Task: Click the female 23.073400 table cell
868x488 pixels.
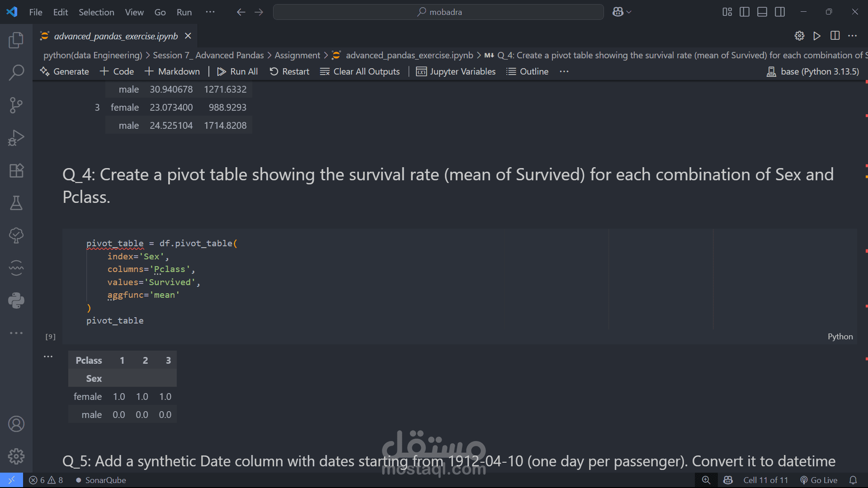Action: pyautogui.click(x=171, y=108)
